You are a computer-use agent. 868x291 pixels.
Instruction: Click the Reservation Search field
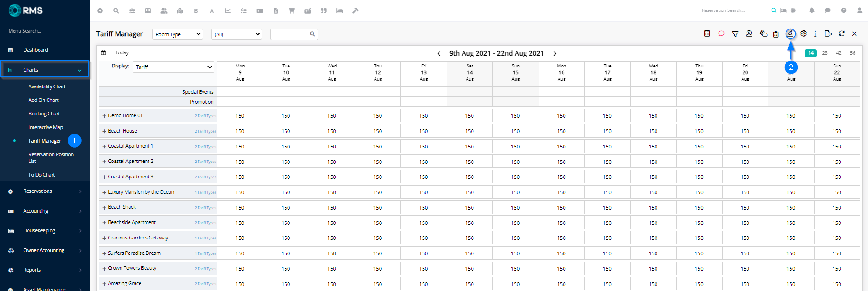735,10
